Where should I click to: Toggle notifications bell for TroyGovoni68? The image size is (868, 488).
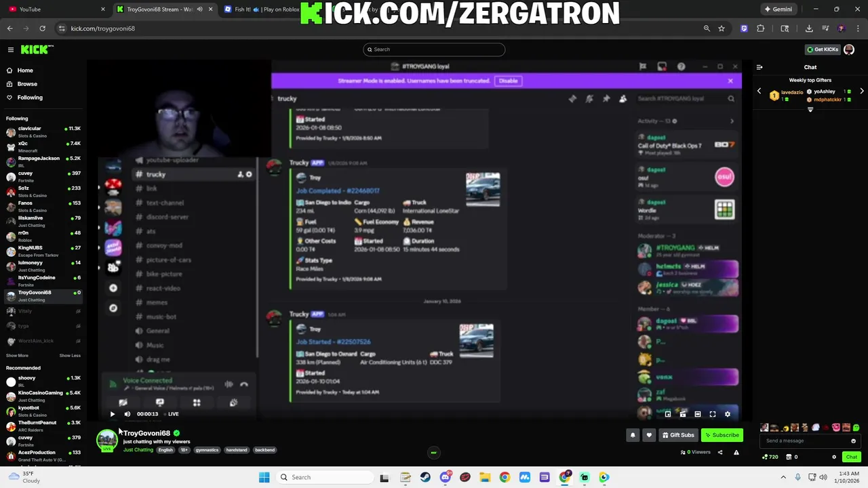[x=633, y=435]
